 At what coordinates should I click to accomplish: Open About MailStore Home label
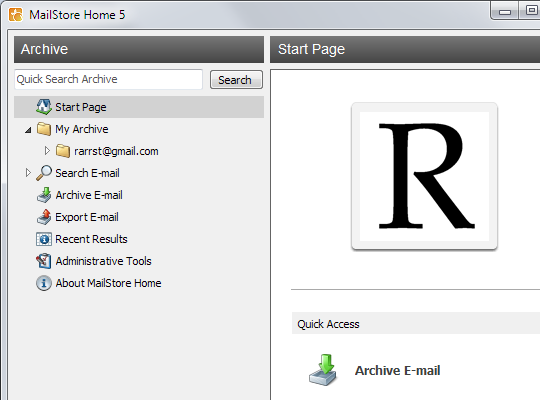[x=108, y=283]
